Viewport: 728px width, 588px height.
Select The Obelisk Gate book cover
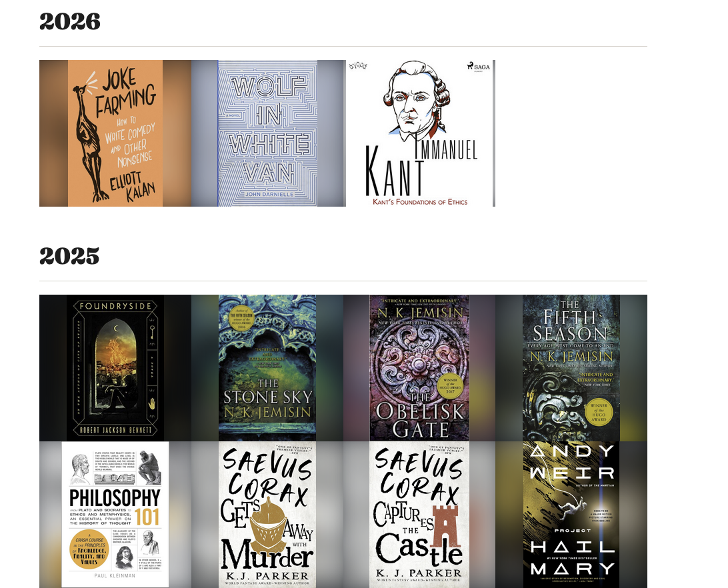[419, 368]
